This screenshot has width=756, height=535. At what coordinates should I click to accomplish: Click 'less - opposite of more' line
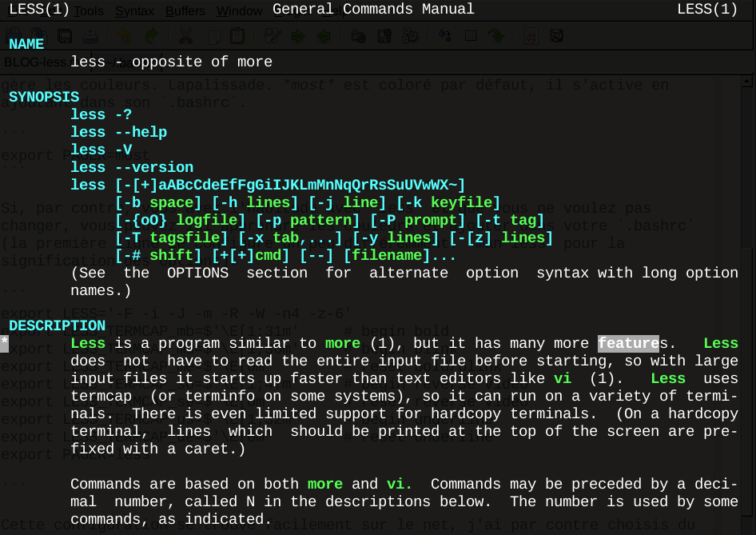pos(171,62)
